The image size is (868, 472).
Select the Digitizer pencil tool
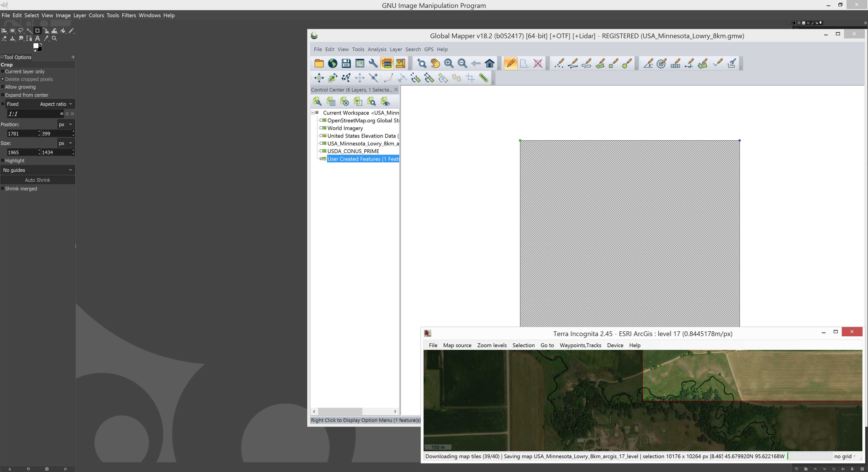point(510,63)
